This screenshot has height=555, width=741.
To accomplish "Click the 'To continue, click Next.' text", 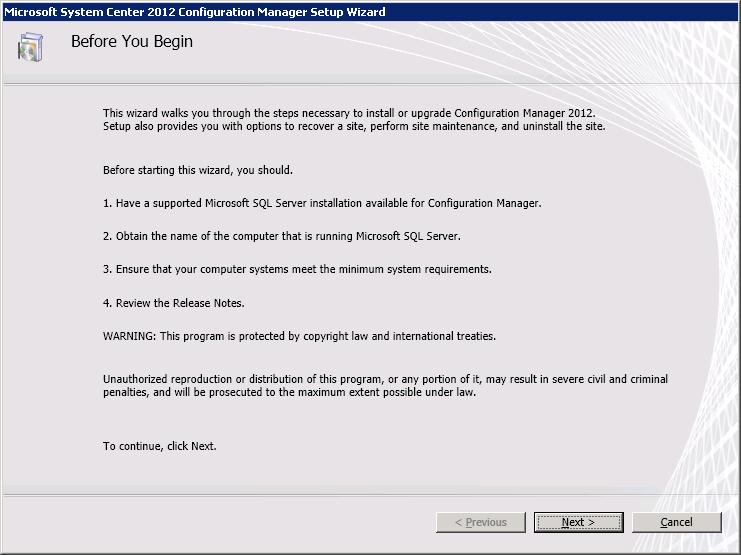I will coord(160,446).
